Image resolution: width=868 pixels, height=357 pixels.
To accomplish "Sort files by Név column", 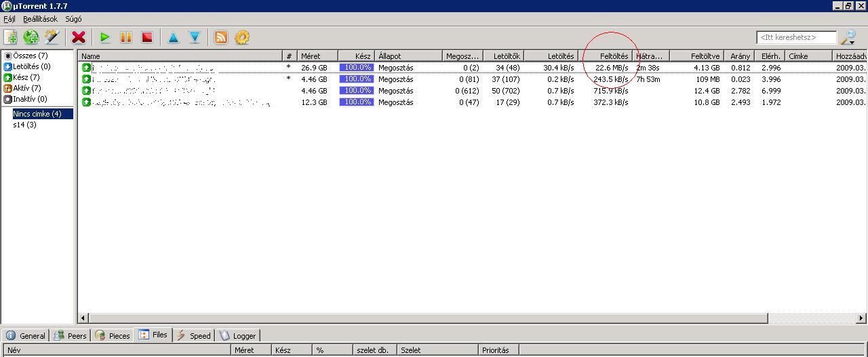I will pyautogui.click(x=116, y=350).
